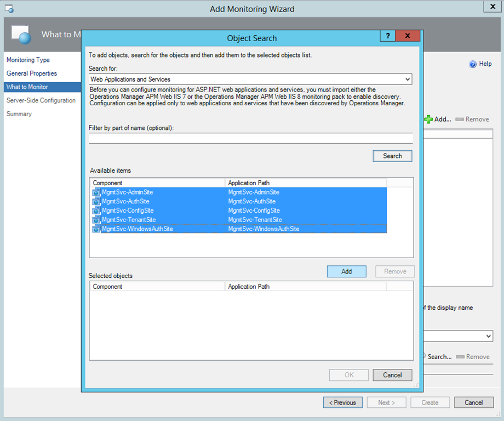
Task: Click the Filter by part of name field
Action: (x=250, y=138)
